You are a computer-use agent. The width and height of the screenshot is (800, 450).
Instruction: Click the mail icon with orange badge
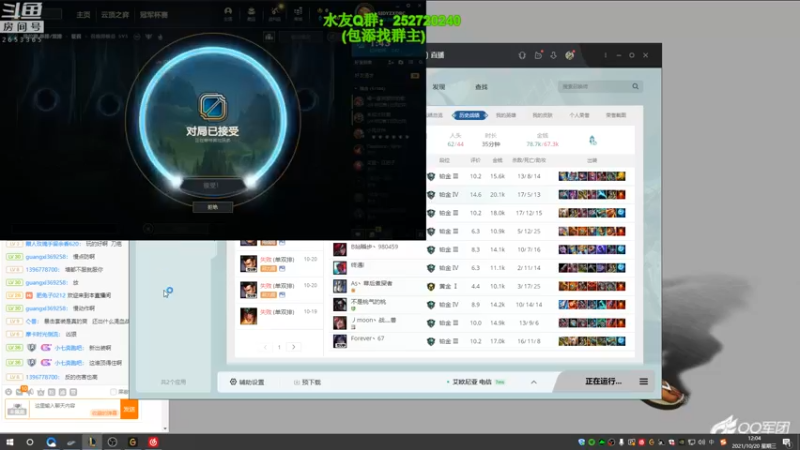click(x=20, y=391)
